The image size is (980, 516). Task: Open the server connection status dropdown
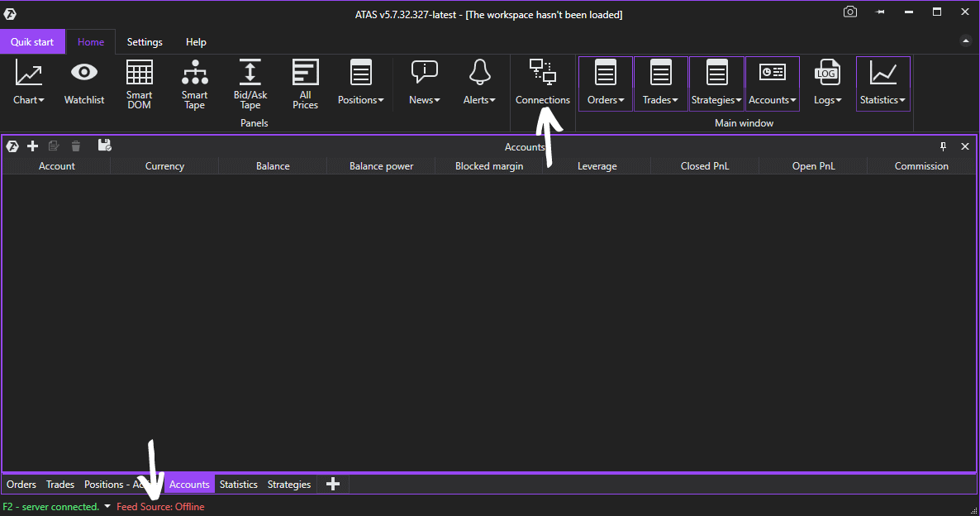(107, 507)
